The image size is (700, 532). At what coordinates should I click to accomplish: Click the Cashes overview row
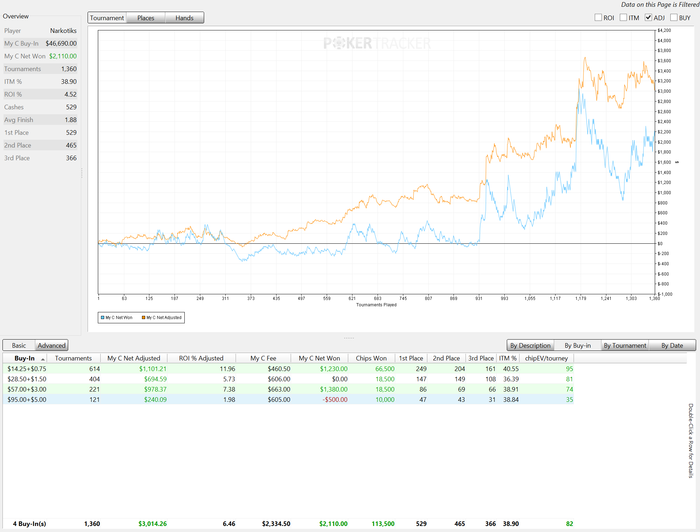click(40, 107)
